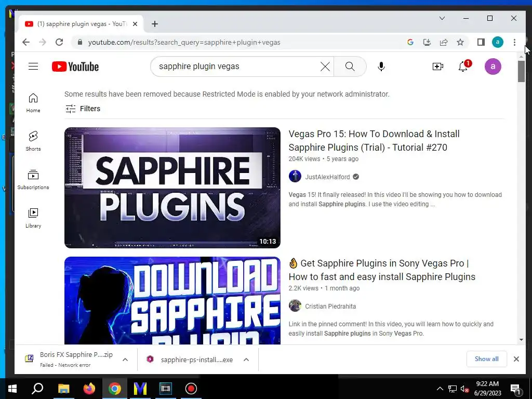Click the magnifier search button
Image resolution: width=532 pixels, height=399 pixels.
point(350,66)
